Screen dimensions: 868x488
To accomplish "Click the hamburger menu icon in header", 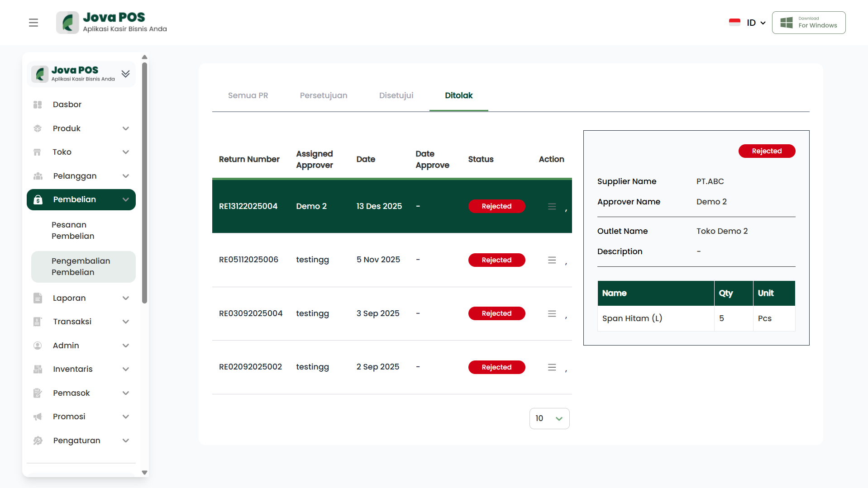I will pos(33,23).
